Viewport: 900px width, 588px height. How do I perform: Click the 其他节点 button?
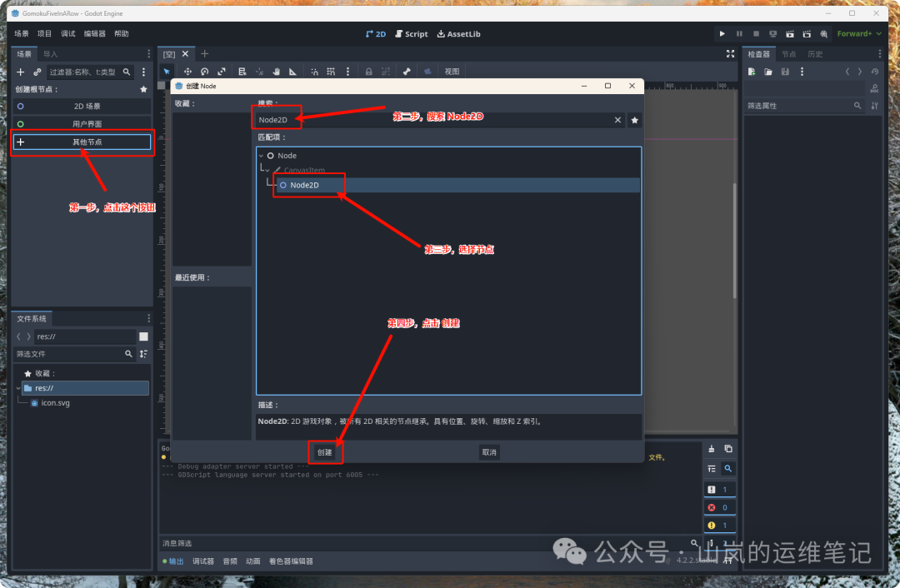tap(82, 142)
